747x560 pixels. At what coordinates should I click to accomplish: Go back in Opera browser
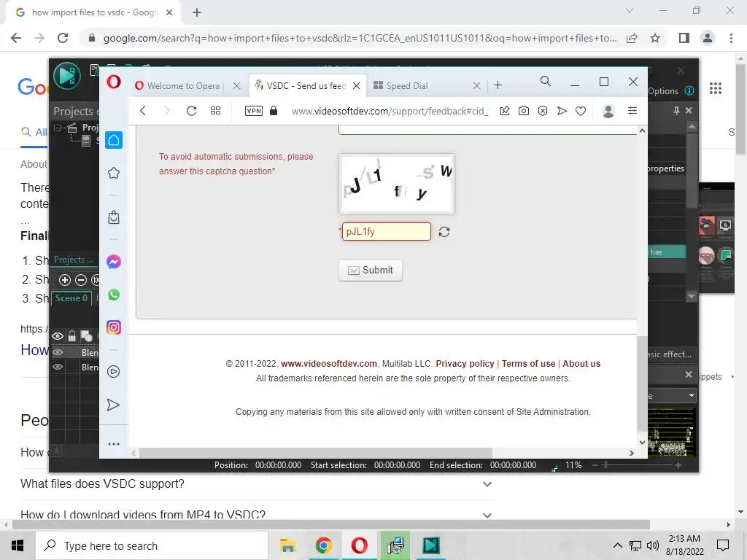click(x=143, y=111)
